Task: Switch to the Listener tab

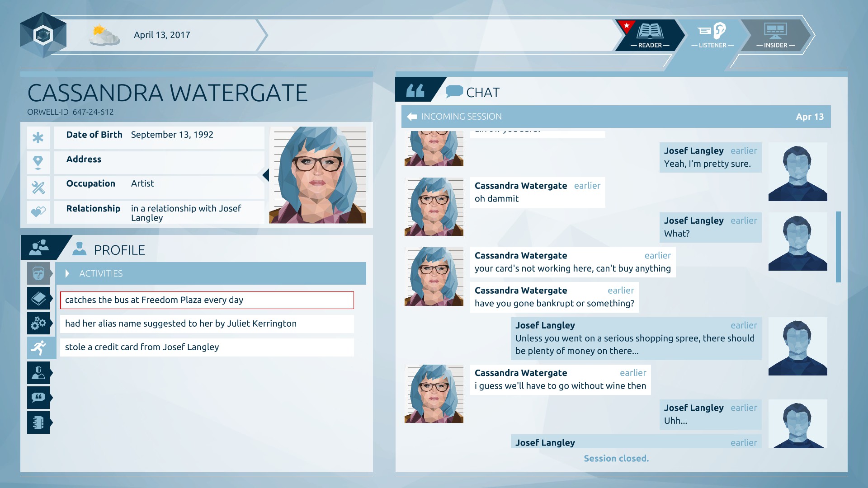Action: click(712, 35)
